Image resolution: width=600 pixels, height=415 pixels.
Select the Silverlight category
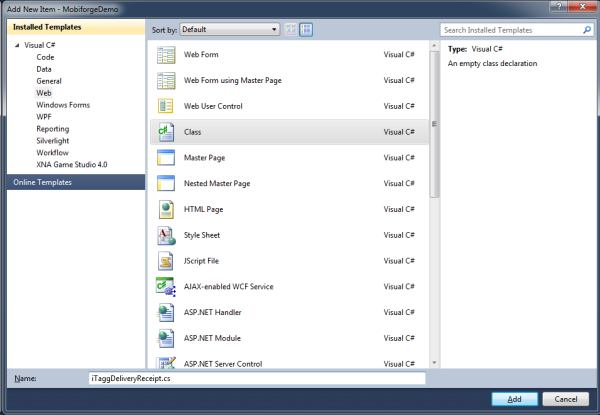pos(56,141)
